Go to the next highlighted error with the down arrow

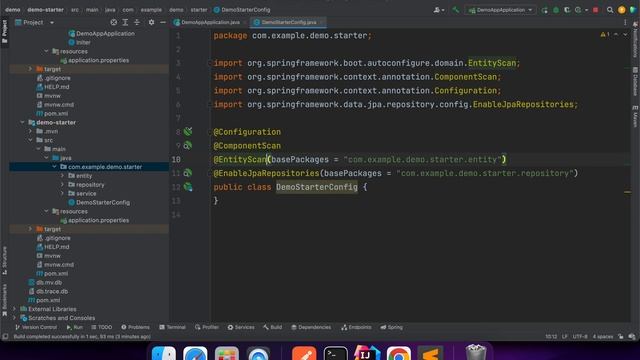625,35
